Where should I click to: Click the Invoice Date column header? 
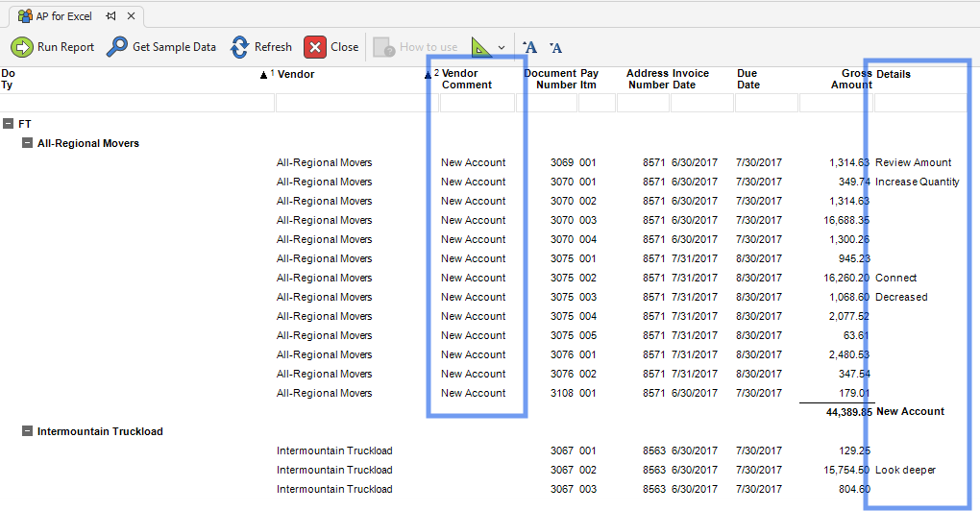click(x=690, y=80)
